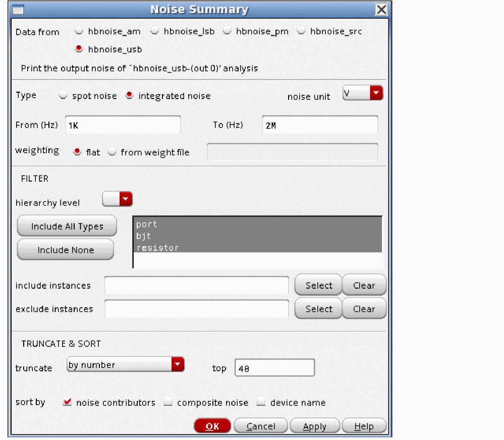Click Include All Types button
The width and height of the screenshot is (504, 440).
point(67,226)
